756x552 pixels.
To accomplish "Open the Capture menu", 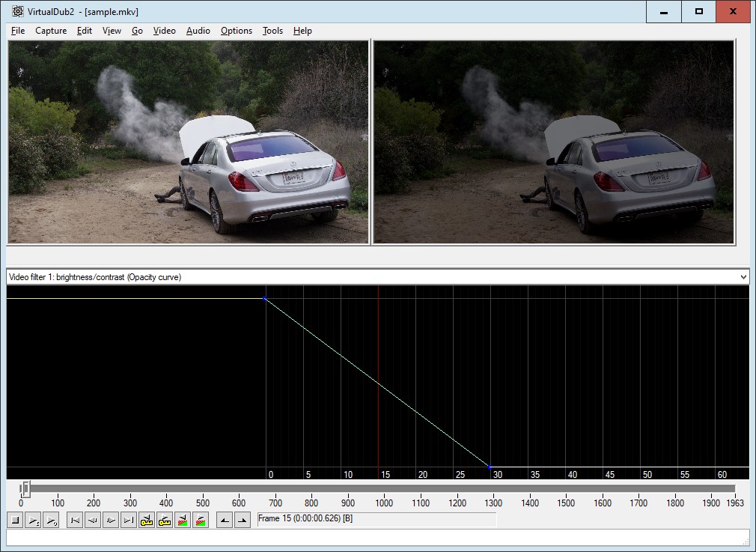I will point(51,31).
